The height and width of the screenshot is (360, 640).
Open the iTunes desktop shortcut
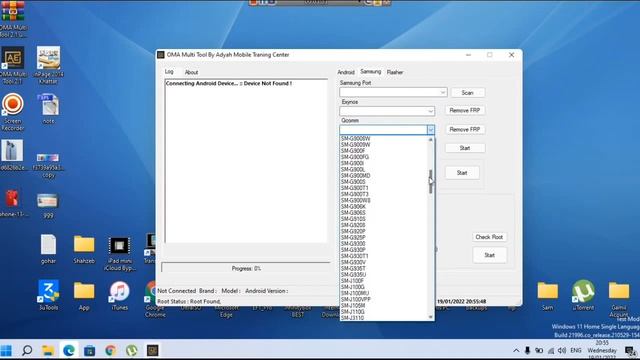119,296
